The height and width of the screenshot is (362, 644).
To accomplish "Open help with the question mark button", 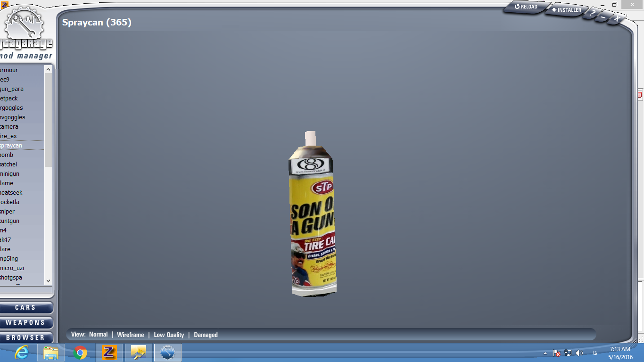I will point(592,13).
